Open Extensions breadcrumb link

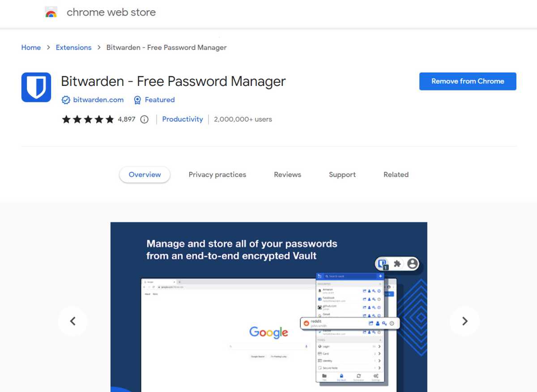click(73, 47)
